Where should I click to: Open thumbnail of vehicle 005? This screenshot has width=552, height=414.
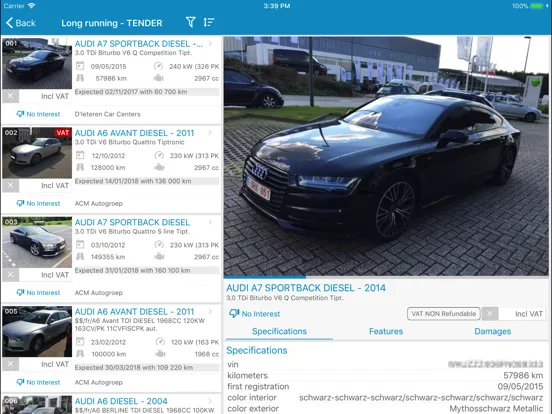click(x=37, y=332)
